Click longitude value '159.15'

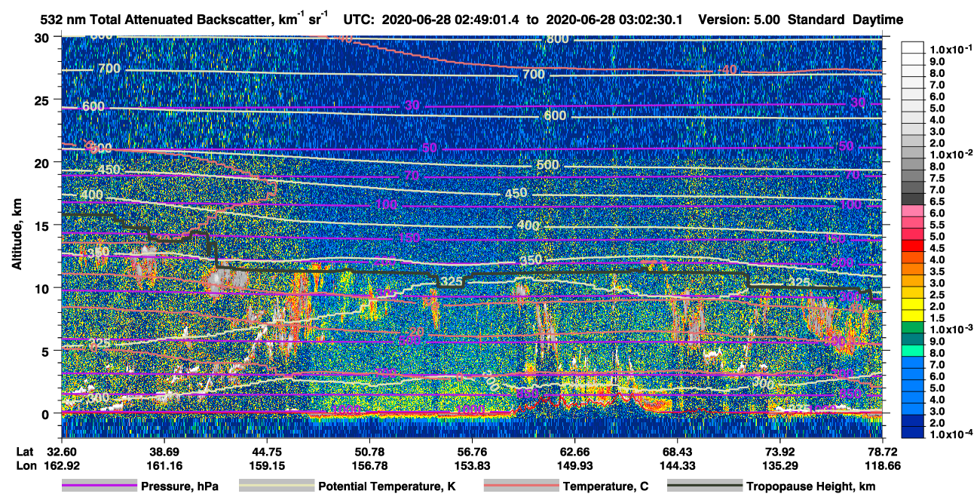point(267,465)
